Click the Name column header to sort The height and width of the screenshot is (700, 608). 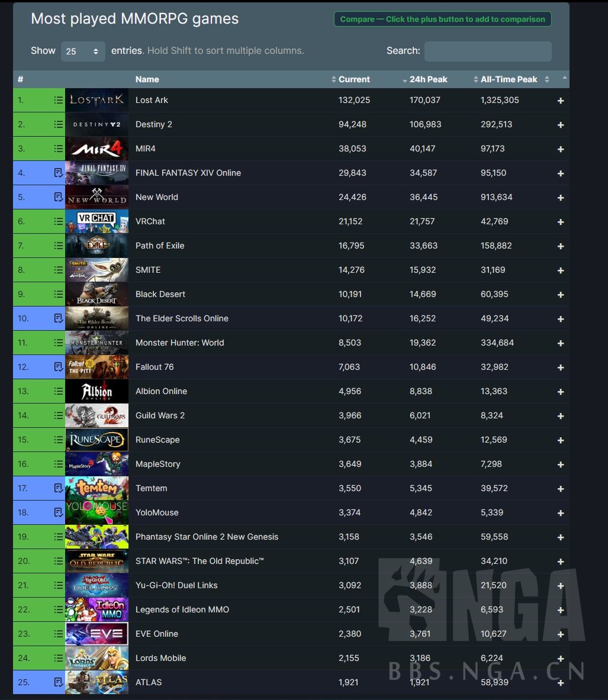coord(147,79)
